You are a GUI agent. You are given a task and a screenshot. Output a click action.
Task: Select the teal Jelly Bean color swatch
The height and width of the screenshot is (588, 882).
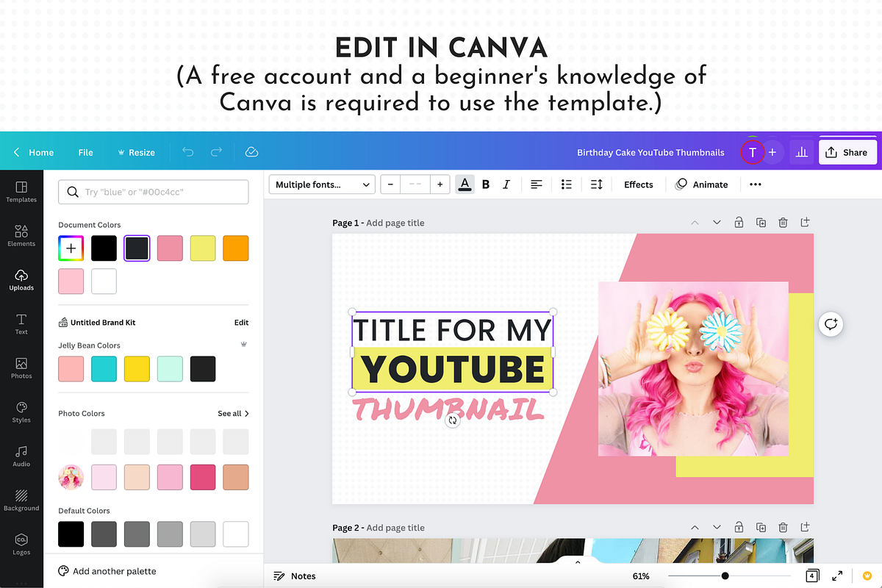[x=104, y=369]
